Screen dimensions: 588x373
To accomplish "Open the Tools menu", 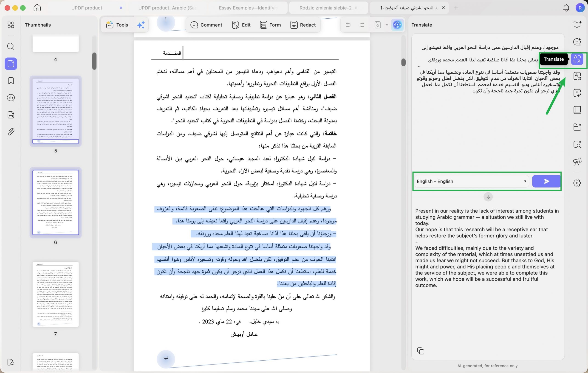I will point(117,25).
